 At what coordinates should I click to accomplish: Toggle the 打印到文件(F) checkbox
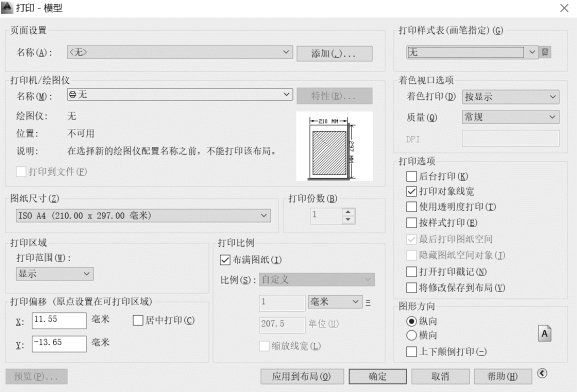point(21,172)
